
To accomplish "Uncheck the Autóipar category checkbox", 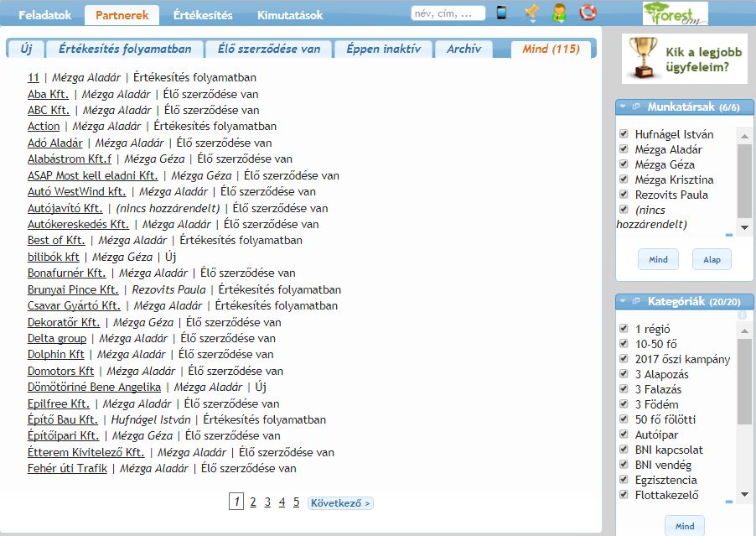I will 624,435.
